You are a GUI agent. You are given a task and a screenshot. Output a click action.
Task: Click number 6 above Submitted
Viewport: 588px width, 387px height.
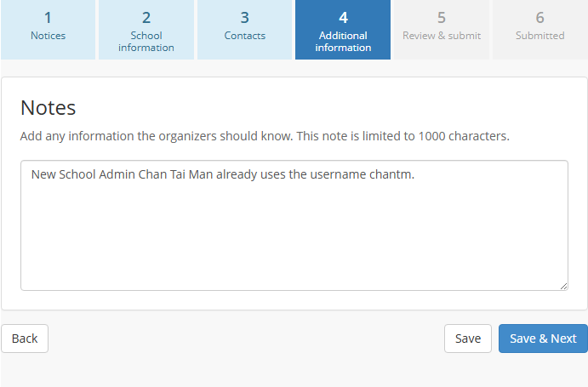tap(539, 18)
